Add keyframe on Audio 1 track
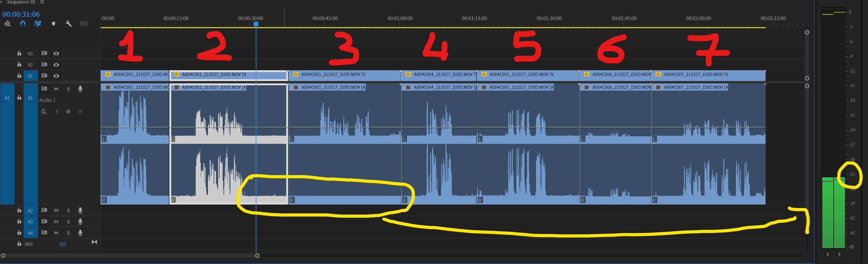The height and width of the screenshot is (264, 868). pos(68,112)
